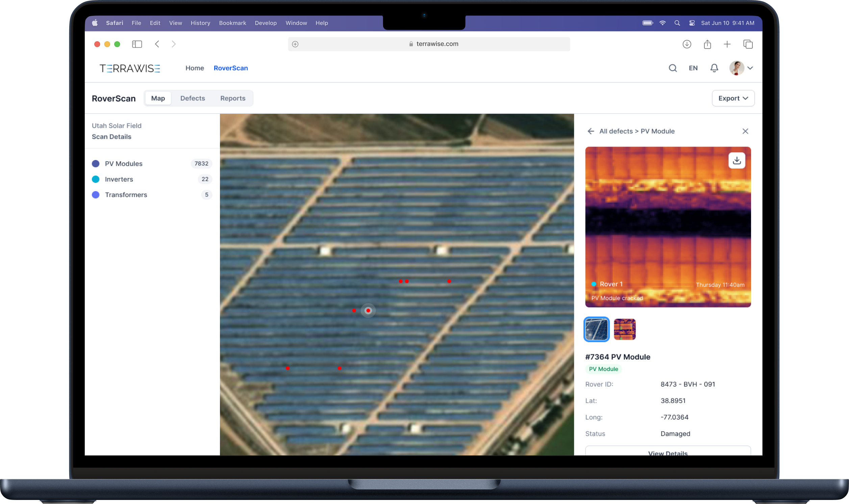849x504 pixels.
Task: Click the Safari share icon
Action: click(707, 44)
